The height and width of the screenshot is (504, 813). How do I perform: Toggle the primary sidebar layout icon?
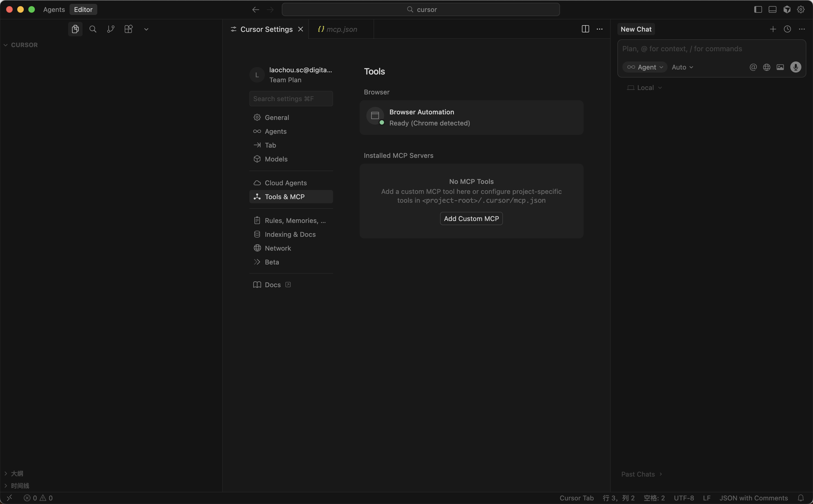pyautogui.click(x=758, y=9)
